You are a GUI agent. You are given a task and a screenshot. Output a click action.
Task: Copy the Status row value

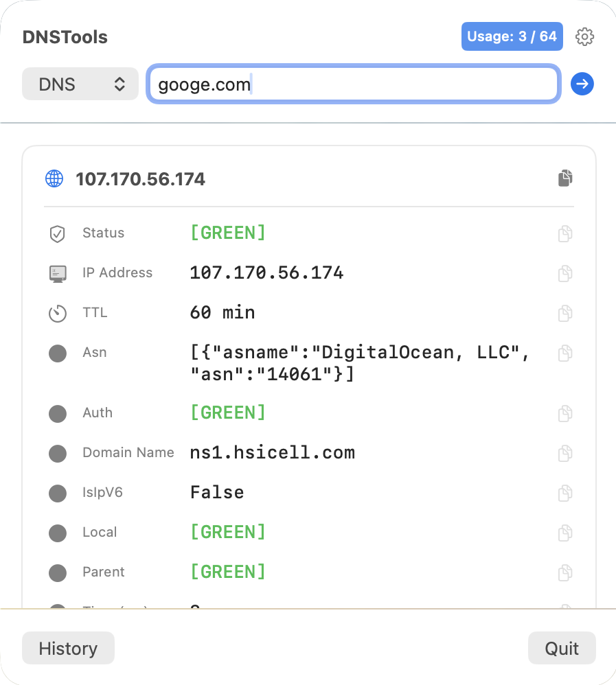pos(565,233)
